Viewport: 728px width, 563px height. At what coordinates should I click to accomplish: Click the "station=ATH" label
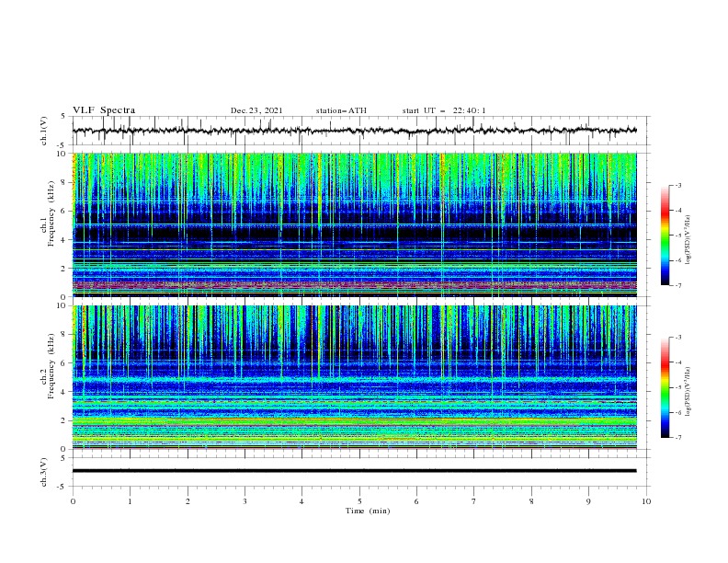(341, 110)
